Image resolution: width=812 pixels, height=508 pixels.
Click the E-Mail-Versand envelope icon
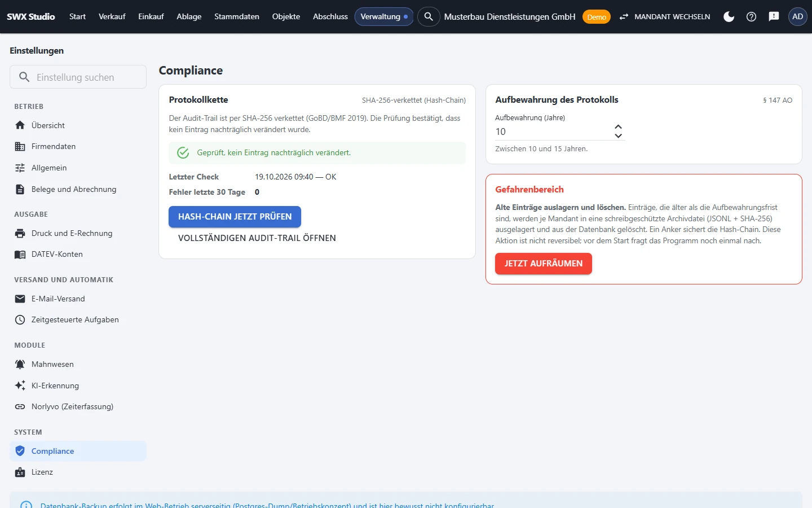pos(20,299)
